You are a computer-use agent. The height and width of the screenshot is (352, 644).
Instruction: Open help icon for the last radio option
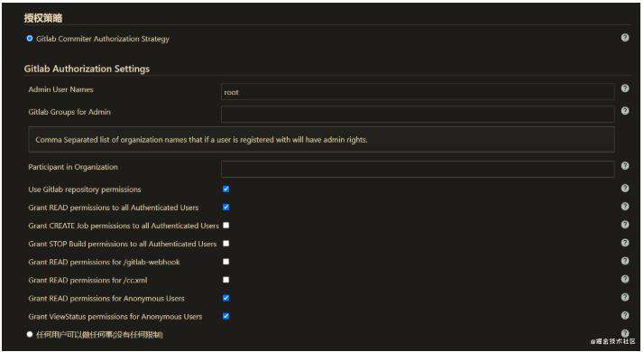(x=625, y=333)
